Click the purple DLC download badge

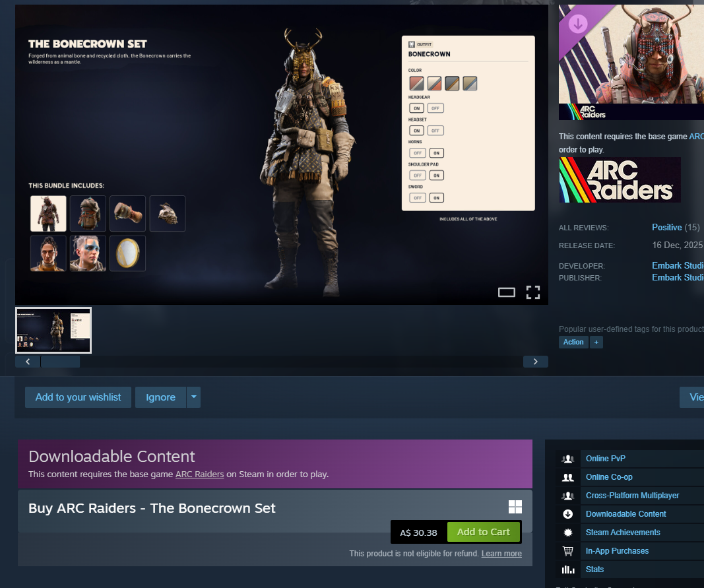578,23
